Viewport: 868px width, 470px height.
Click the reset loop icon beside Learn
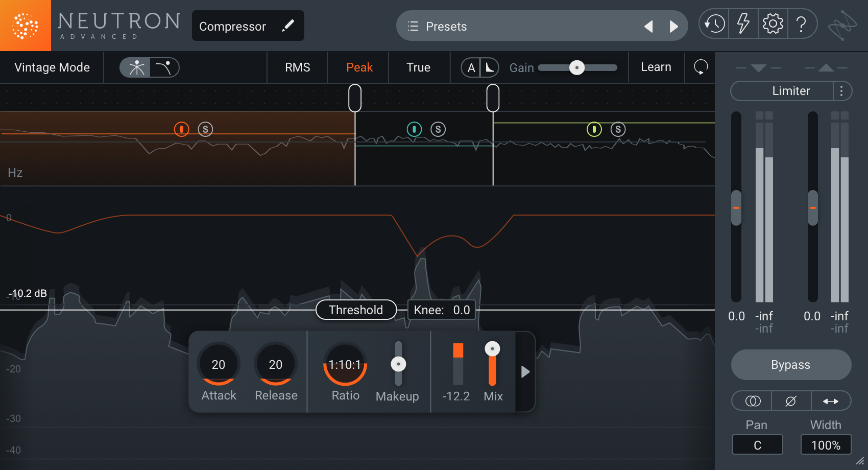pyautogui.click(x=701, y=67)
